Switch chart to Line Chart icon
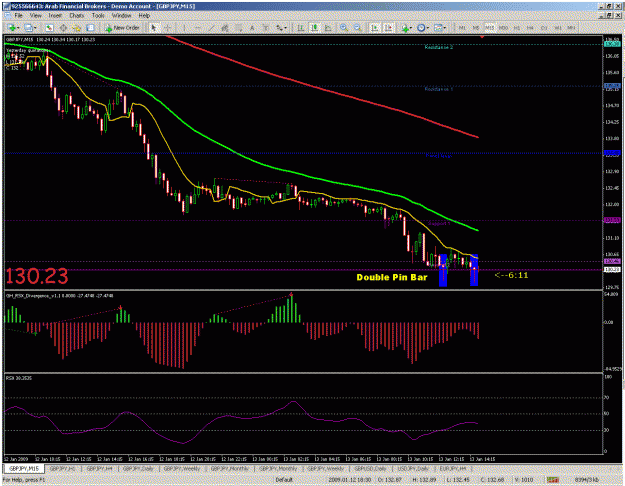The height and width of the screenshot is (486, 625). pos(328,28)
